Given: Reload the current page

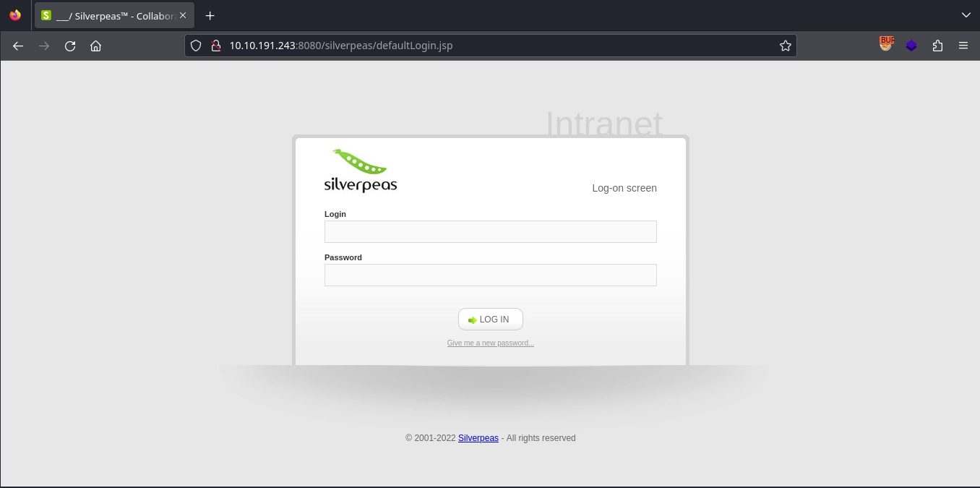Looking at the screenshot, I should [x=70, y=46].
